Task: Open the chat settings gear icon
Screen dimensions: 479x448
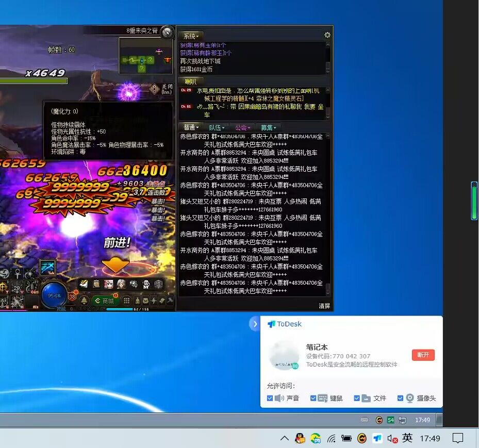Action: 327,35
